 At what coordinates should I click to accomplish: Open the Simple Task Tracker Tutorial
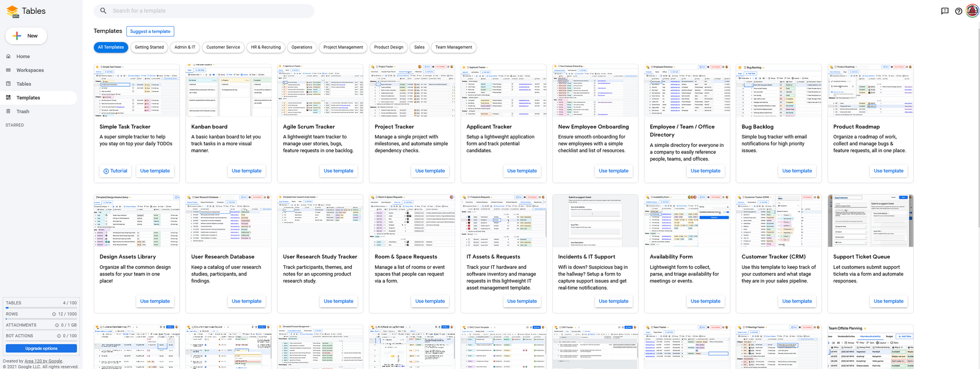pos(115,171)
